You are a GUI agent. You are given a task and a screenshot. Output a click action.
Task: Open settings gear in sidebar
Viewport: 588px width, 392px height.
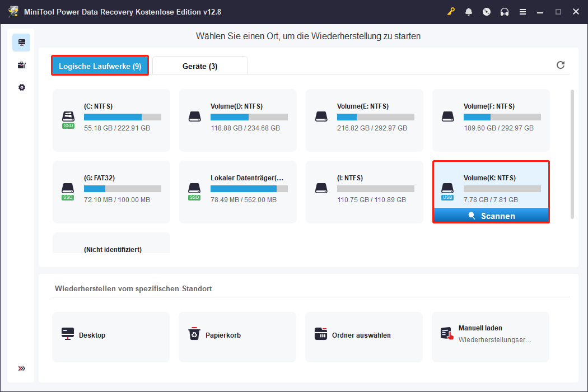point(22,87)
